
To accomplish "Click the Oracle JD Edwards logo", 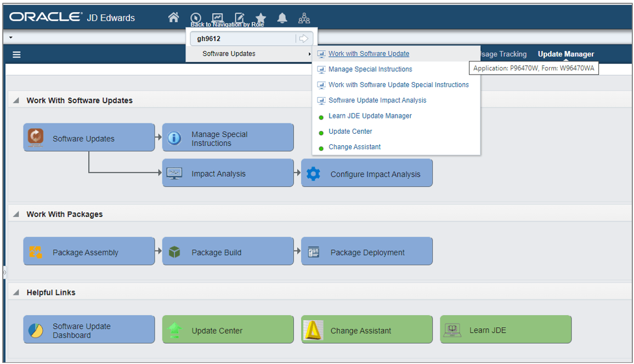I will coord(72,18).
